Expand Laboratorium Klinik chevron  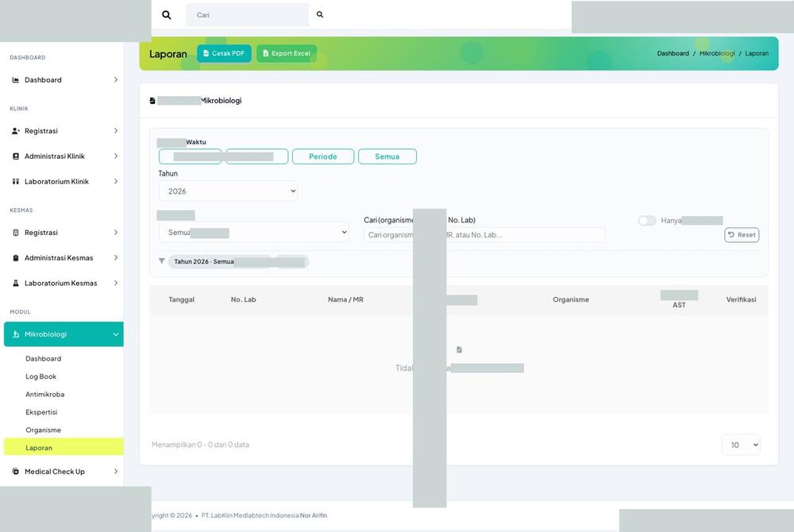coord(115,182)
